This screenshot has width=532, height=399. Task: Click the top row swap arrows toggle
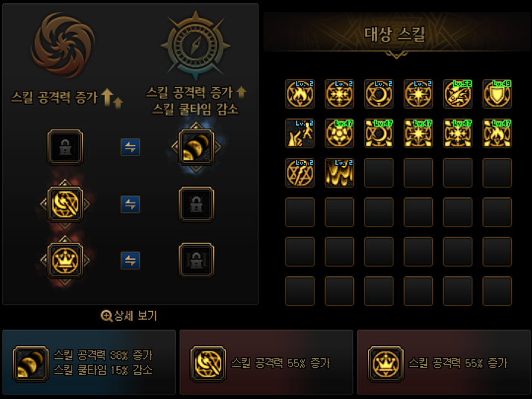tap(130, 147)
